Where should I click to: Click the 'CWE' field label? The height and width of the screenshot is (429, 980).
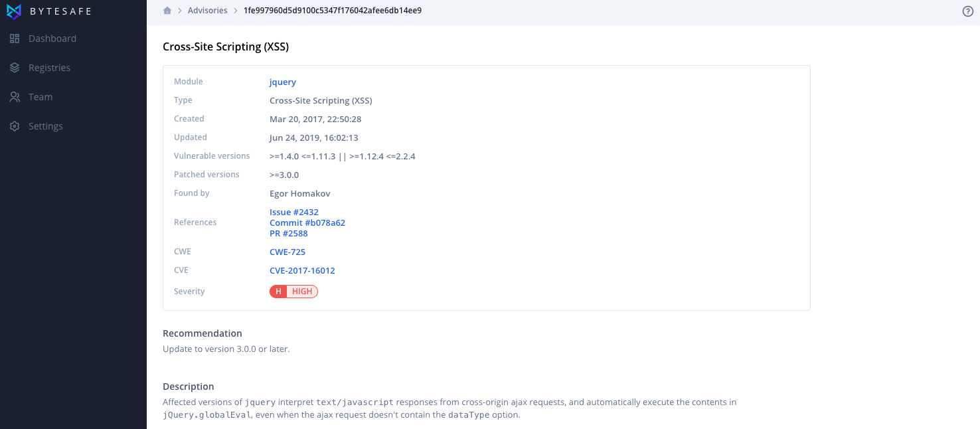point(183,252)
